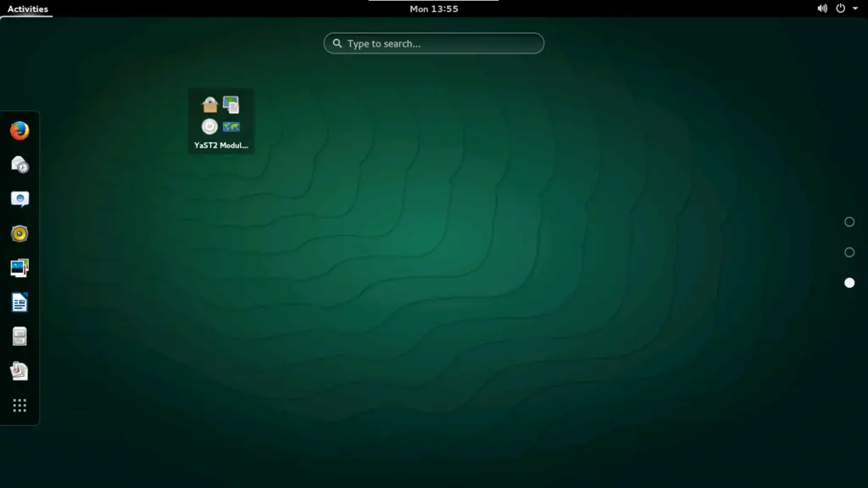
Task: Open Shotwell photo manager icon
Action: click(x=19, y=268)
